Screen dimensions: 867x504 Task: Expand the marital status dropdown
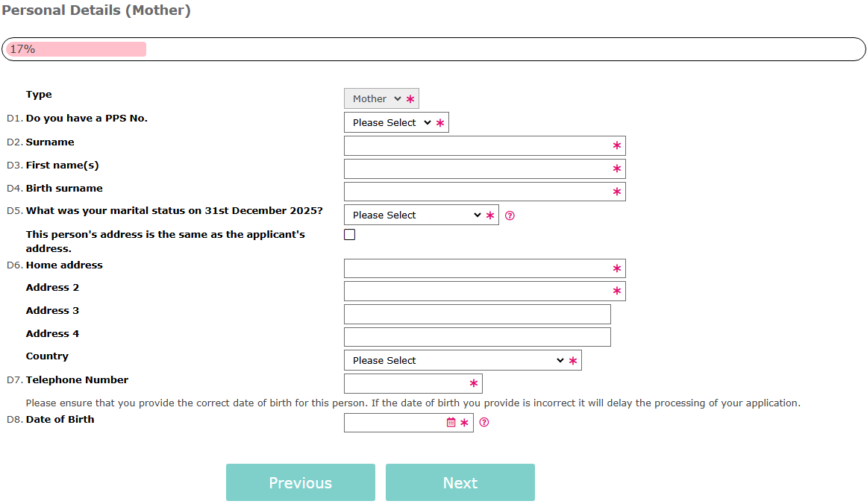click(416, 215)
